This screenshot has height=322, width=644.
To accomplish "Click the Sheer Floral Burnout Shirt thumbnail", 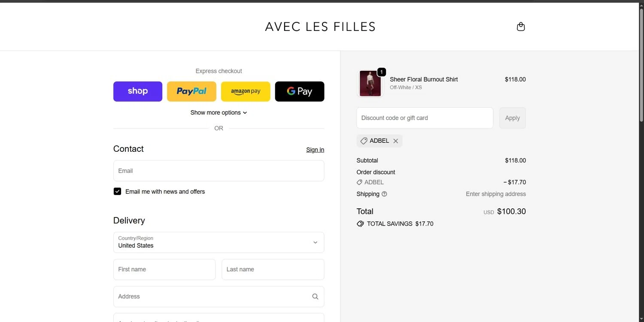I will tap(370, 83).
